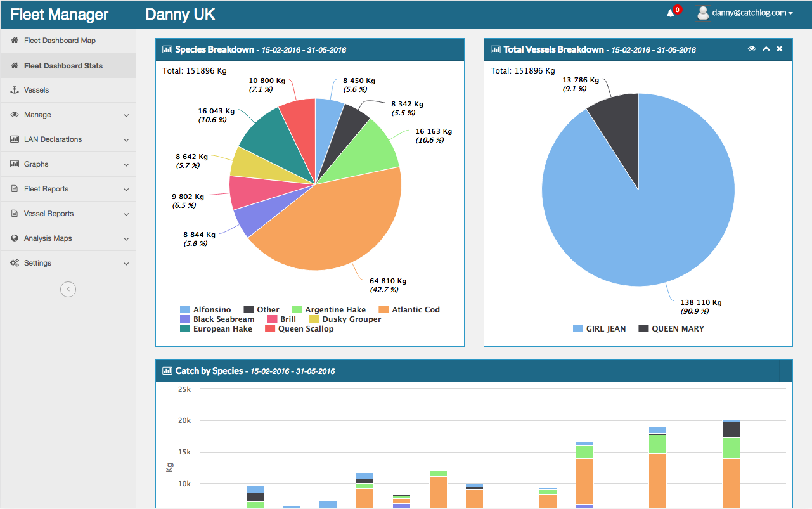This screenshot has width=812, height=509.
Task: Open the danny@catchlog.com account dropdown
Action: click(x=752, y=13)
